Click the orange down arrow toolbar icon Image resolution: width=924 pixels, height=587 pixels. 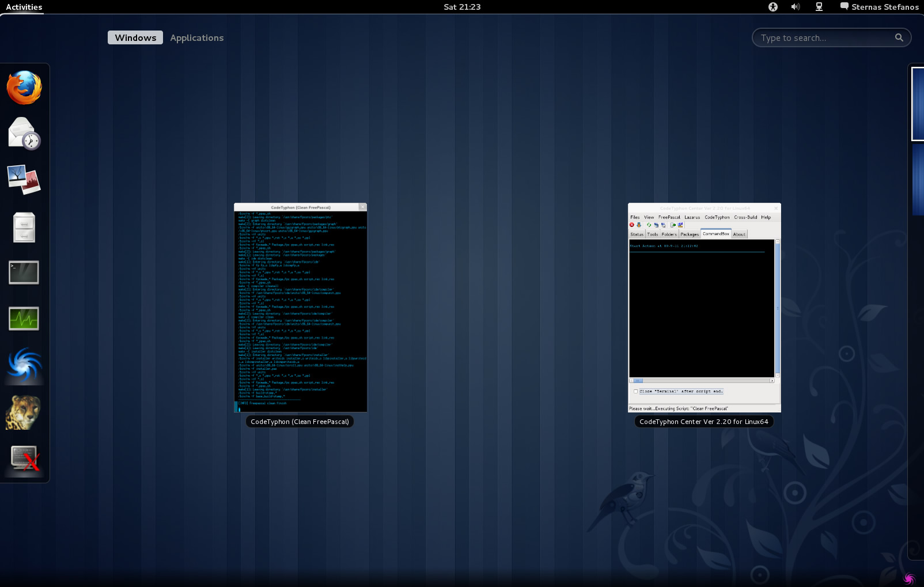click(639, 225)
